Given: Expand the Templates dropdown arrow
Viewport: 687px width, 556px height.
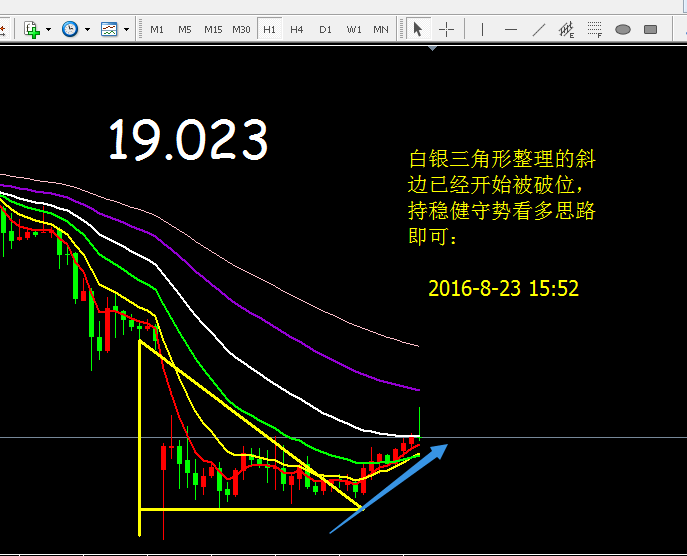Looking at the screenshot, I should tap(127, 30).
